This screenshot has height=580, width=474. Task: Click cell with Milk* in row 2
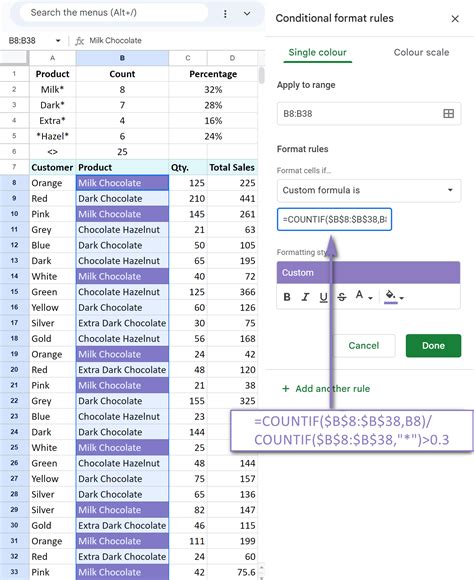[x=53, y=90]
